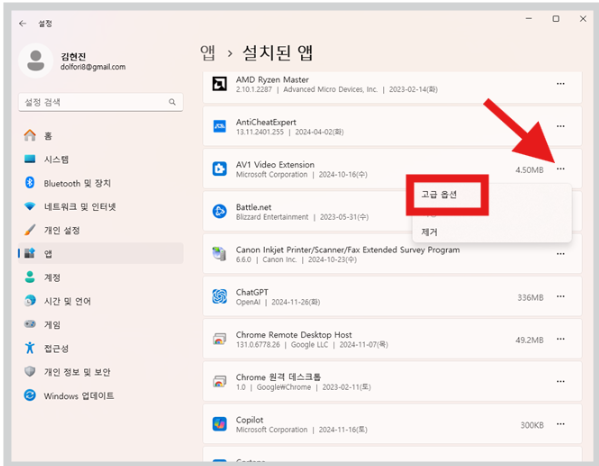Open Bluetooth 및 장치 settings
Image resolution: width=599 pixels, height=466 pixels.
tap(100, 183)
